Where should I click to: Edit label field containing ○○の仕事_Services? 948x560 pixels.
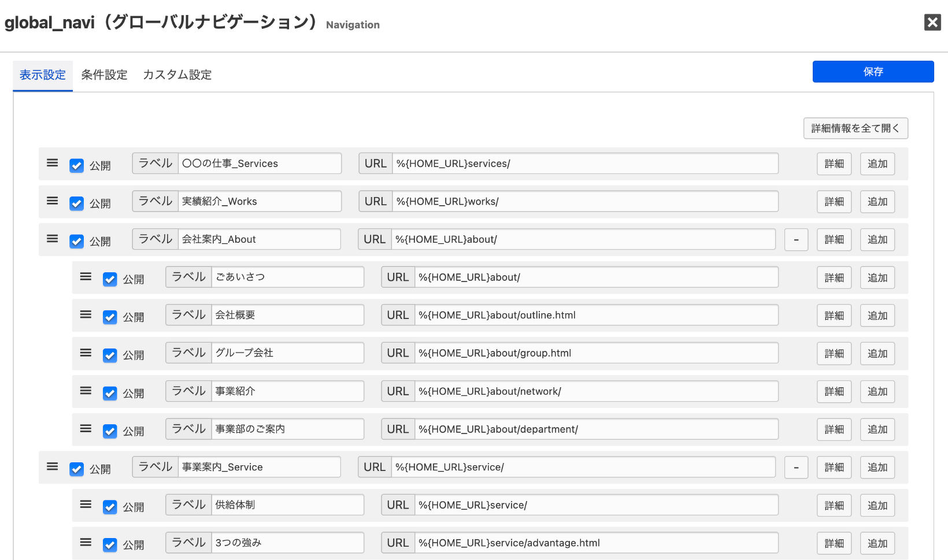(260, 164)
